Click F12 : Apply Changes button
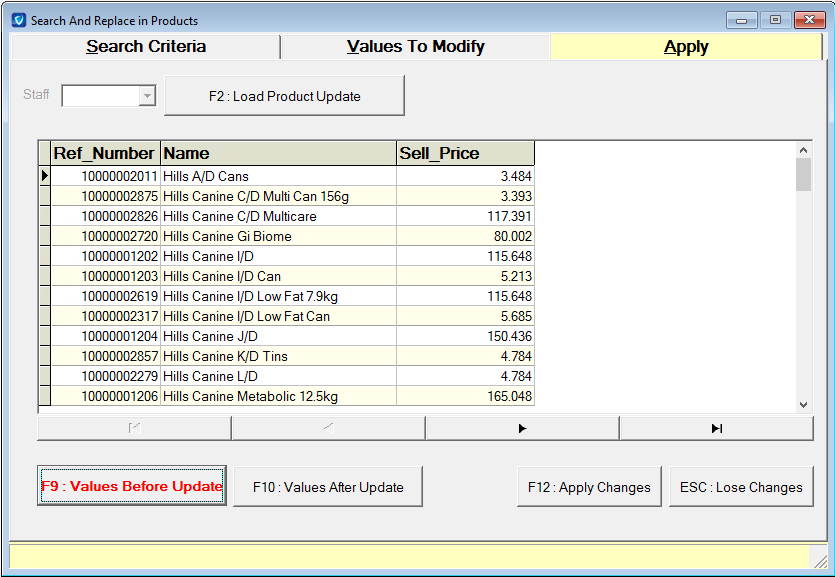 pyautogui.click(x=589, y=487)
